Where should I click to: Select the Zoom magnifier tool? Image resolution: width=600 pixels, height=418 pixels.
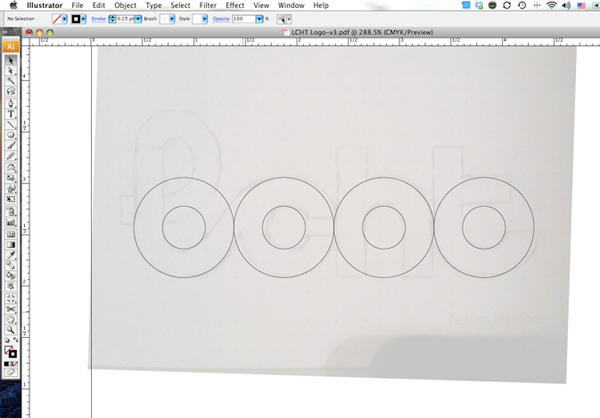11,330
